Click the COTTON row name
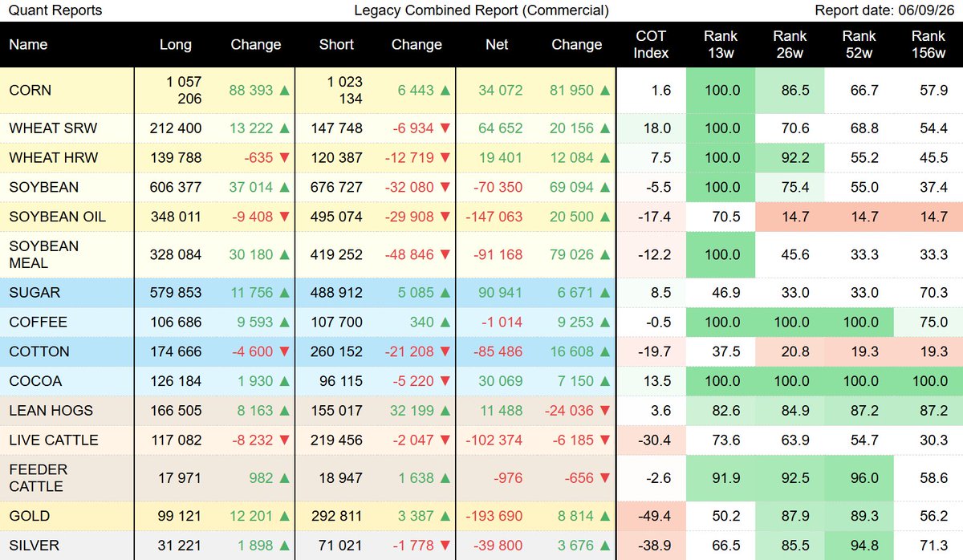 coord(39,351)
